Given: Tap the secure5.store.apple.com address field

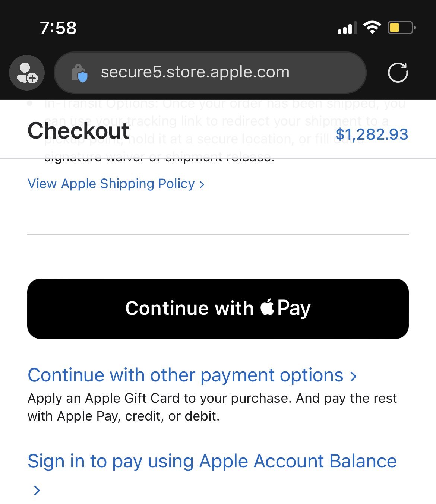Looking at the screenshot, I should 195,72.
